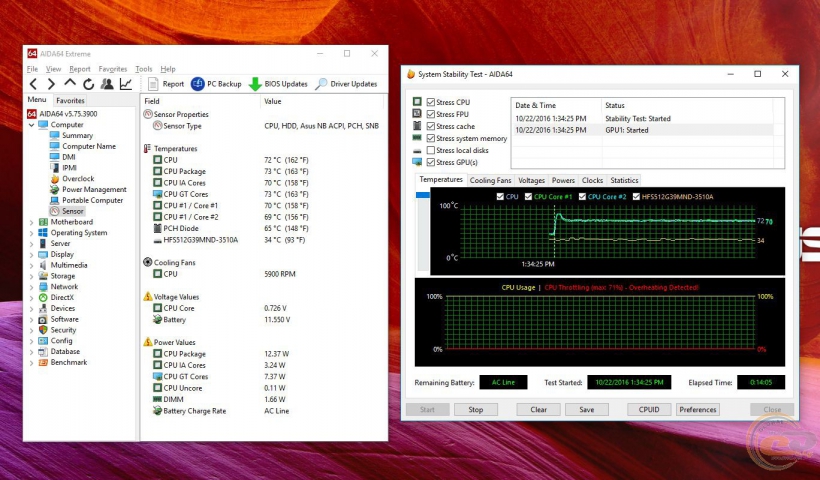Toggle the Stress CPU checkbox
Viewport: 820px width, 480px height.
[431, 102]
